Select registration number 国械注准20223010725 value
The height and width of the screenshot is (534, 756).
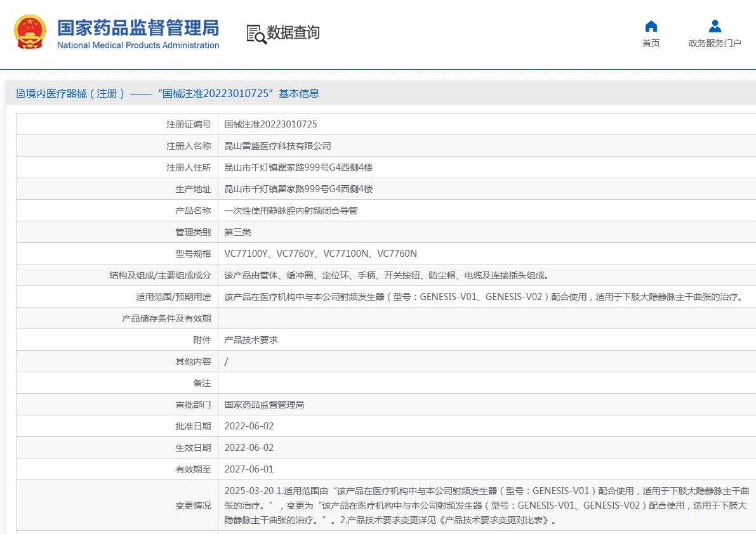pos(270,124)
